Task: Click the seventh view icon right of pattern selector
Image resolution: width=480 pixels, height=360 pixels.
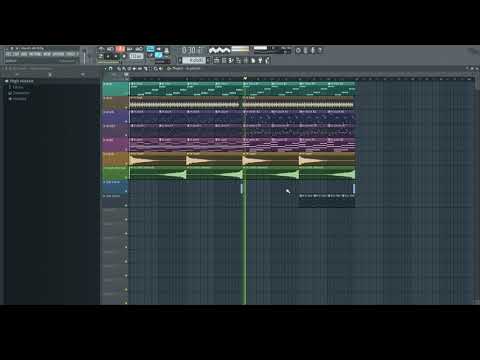Action: tap(260, 60)
